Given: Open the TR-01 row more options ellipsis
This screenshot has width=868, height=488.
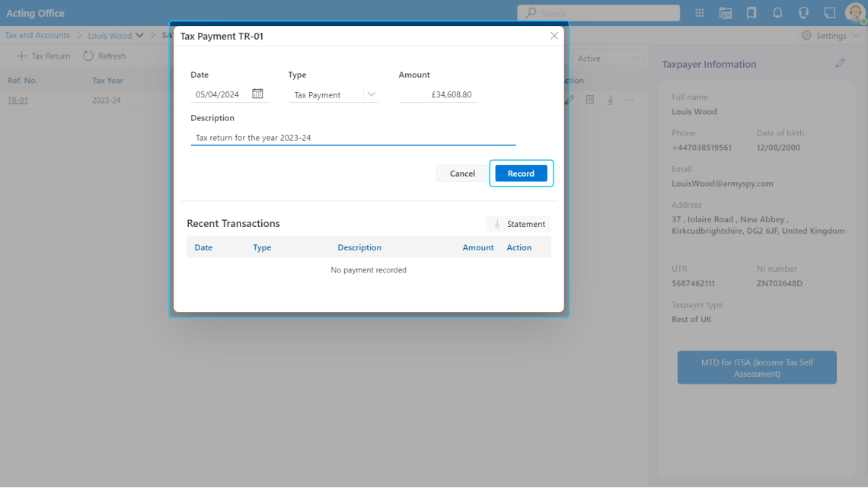Looking at the screenshot, I should point(630,100).
